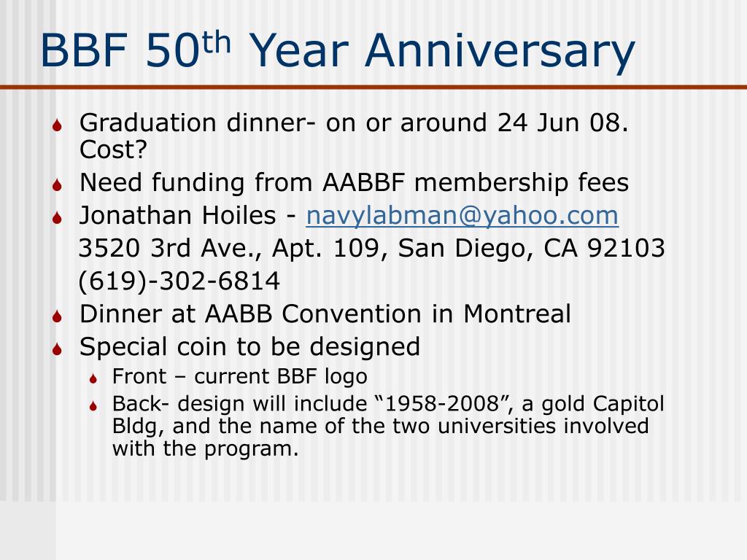747x560 pixels.
Task: Click the bullet icon beside Need funding
Action: [x=58, y=184]
